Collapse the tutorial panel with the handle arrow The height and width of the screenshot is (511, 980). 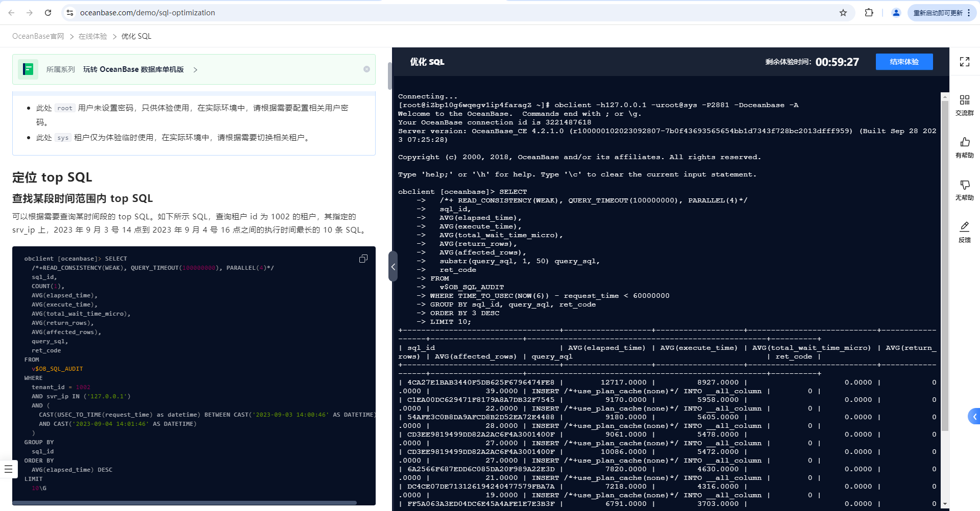point(393,266)
